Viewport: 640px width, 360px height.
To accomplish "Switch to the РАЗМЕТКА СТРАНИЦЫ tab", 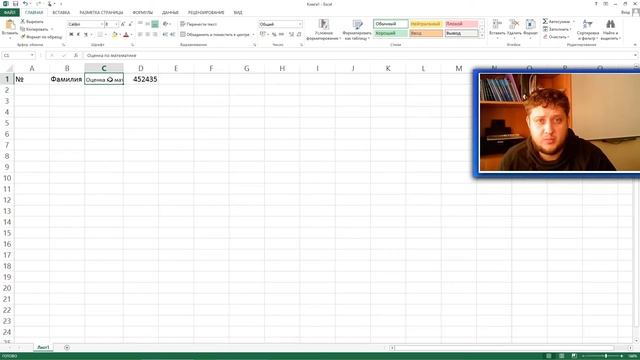I will tap(101, 12).
